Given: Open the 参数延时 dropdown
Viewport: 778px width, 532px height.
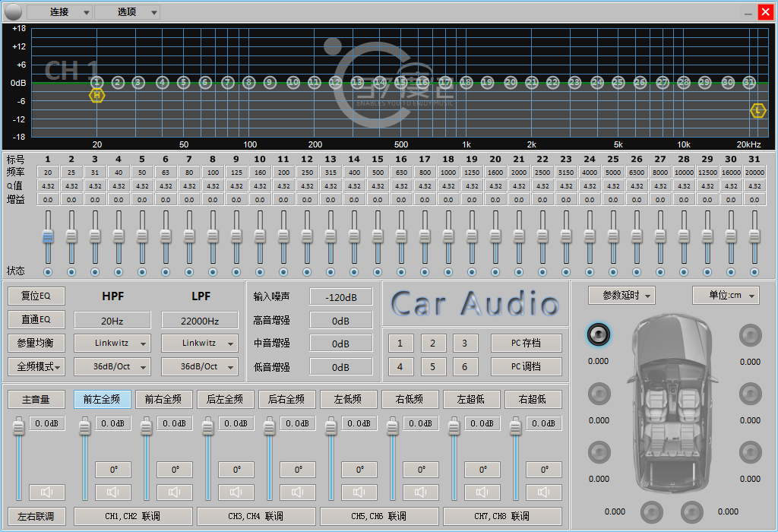Looking at the screenshot, I should tap(621, 296).
